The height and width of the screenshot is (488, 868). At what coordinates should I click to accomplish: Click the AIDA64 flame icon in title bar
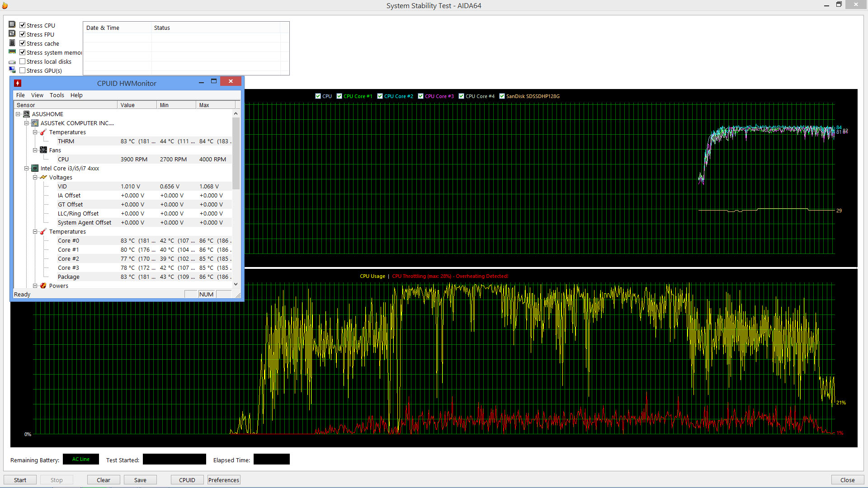(5, 5)
